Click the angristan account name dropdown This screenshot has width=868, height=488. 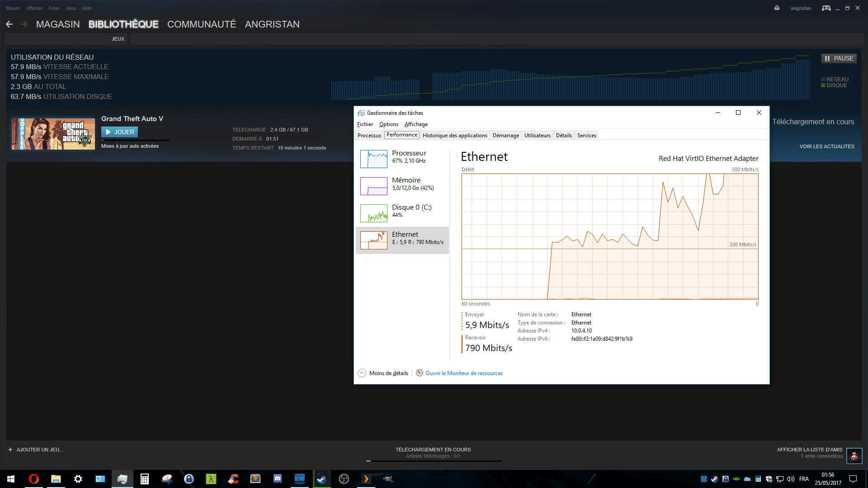tap(801, 8)
